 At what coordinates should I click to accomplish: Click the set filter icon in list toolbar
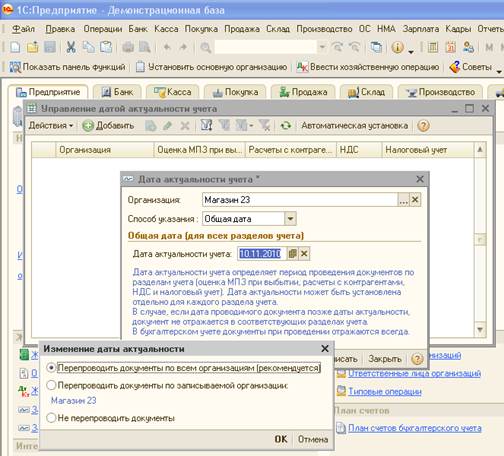pos(207,126)
